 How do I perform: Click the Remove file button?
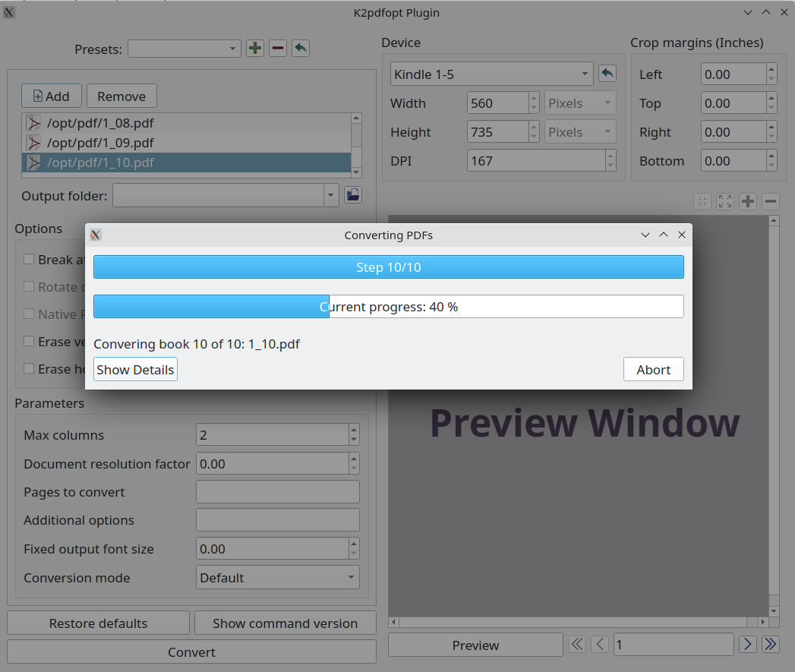121,96
